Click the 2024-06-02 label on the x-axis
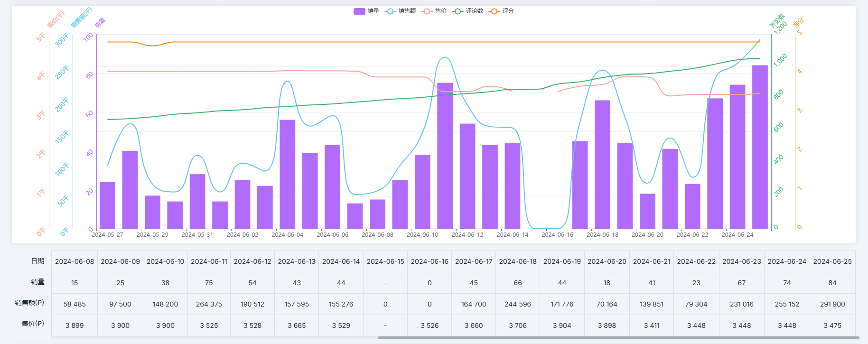Image resolution: width=868 pixels, height=344 pixels. [243, 235]
